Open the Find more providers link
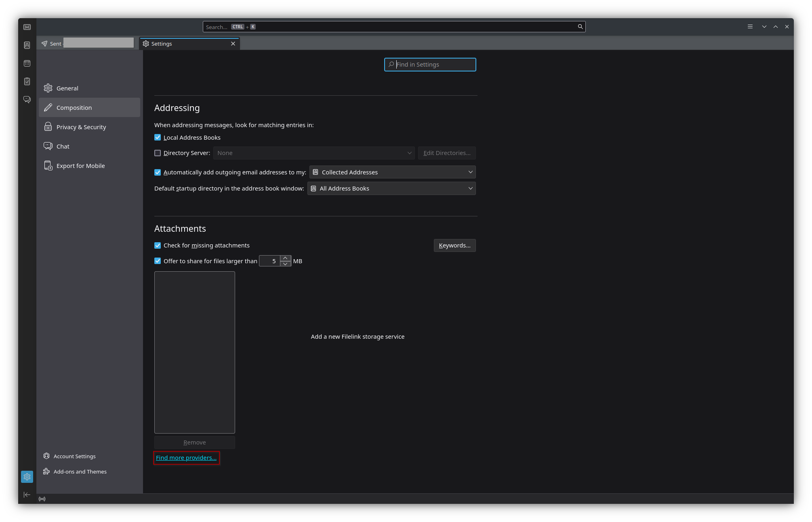Viewport: 812px width, 522px height. 186,458
